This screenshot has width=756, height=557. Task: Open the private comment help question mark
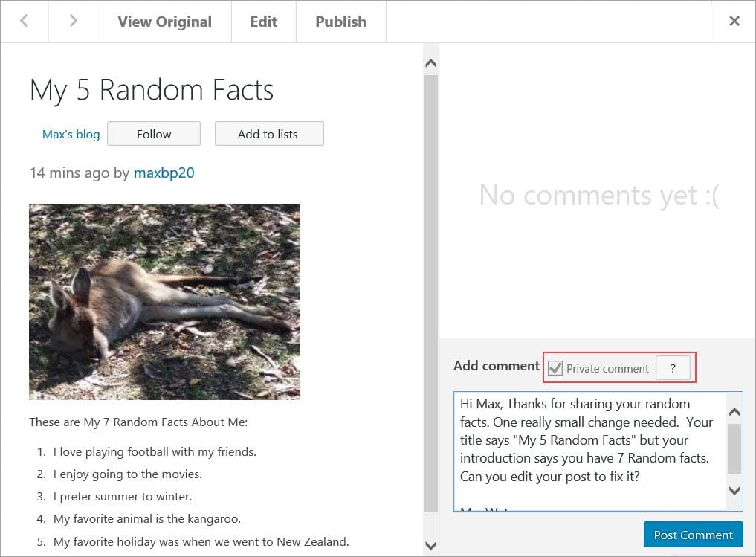pos(673,368)
